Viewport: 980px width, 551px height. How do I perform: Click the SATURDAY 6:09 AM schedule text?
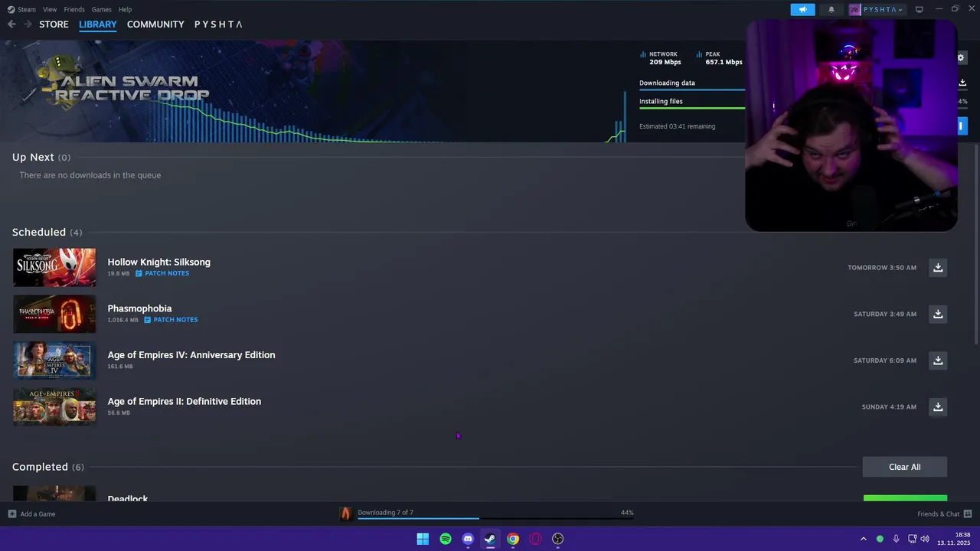coord(885,360)
